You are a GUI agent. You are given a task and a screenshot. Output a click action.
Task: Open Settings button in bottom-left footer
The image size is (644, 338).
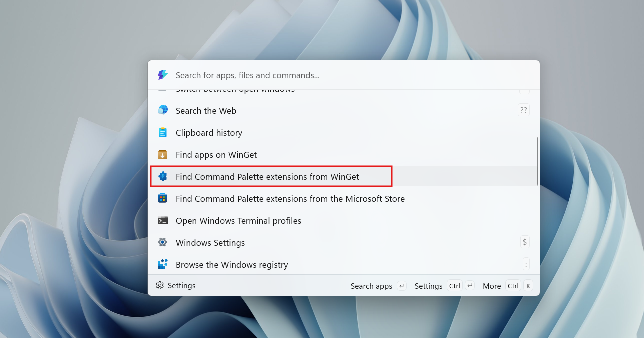176,286
